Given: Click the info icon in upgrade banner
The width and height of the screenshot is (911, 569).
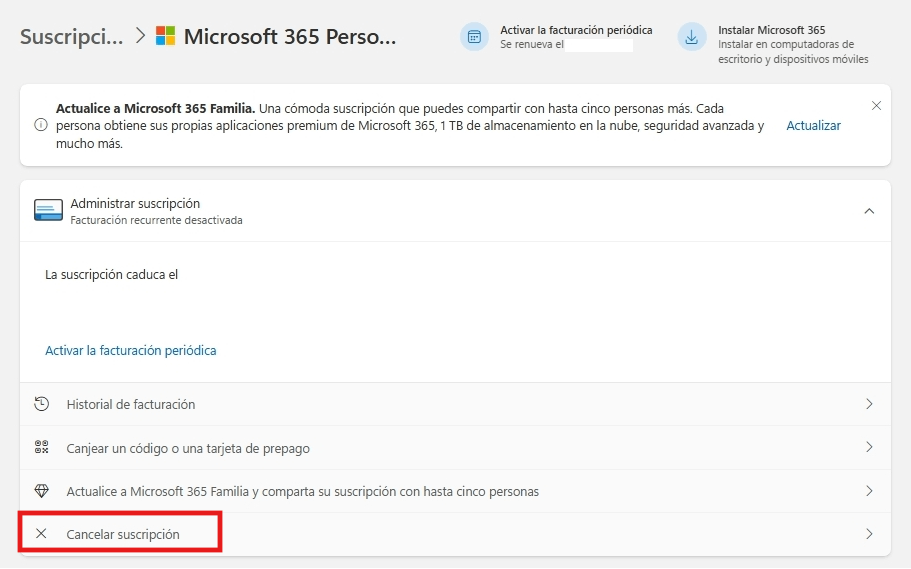Looking at the screenshot, I should [x=41, y=125].
